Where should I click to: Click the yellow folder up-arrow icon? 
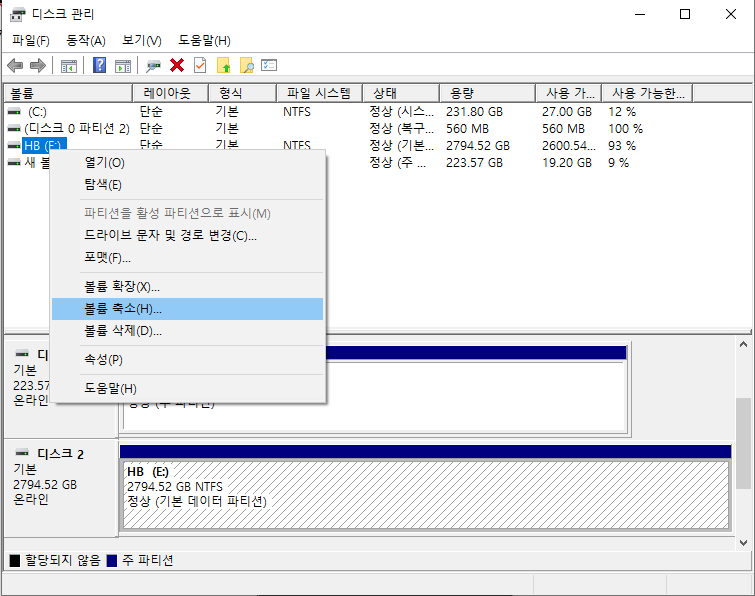pos(223,65)
